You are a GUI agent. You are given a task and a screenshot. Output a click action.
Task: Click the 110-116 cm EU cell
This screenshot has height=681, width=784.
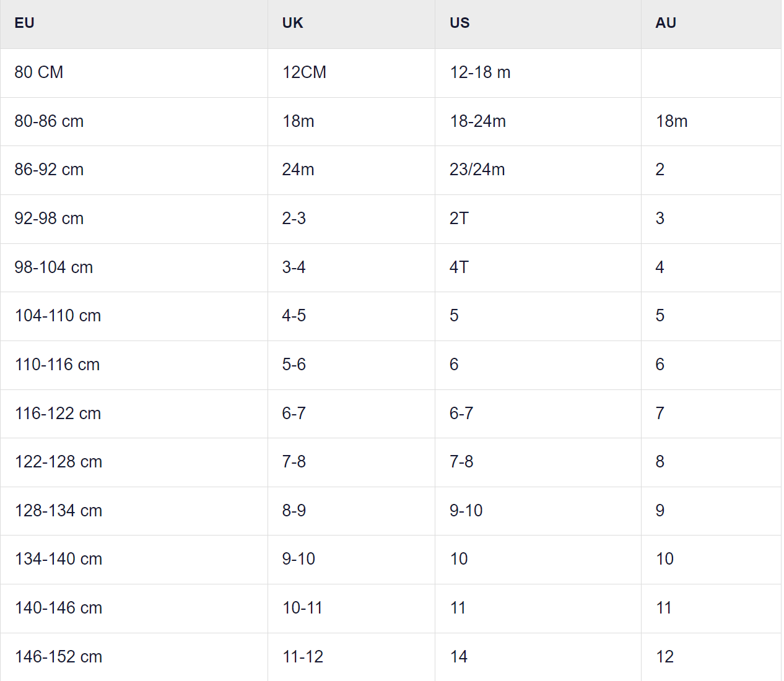57,365
